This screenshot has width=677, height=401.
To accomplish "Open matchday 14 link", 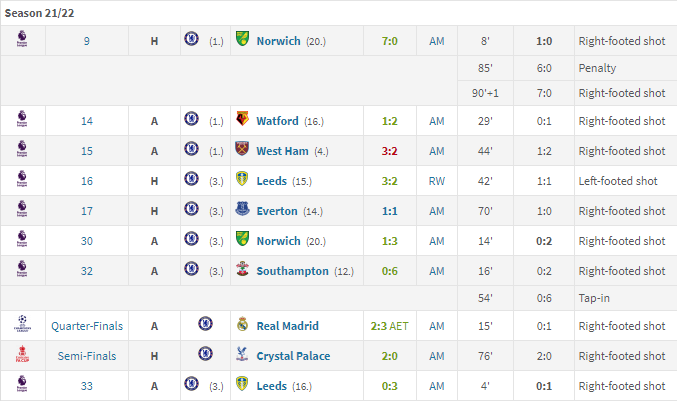I will pos(87,121).
